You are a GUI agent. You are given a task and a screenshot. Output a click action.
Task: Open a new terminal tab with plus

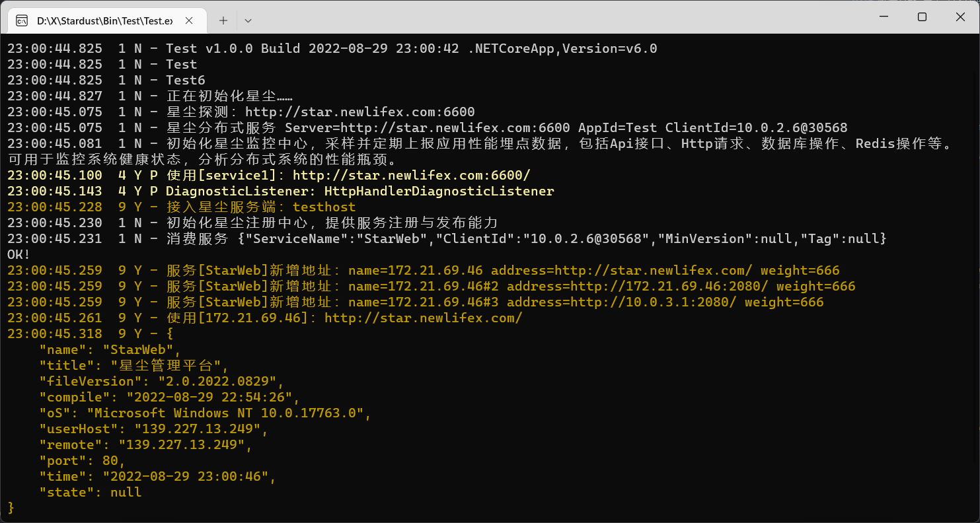(223, 20)
